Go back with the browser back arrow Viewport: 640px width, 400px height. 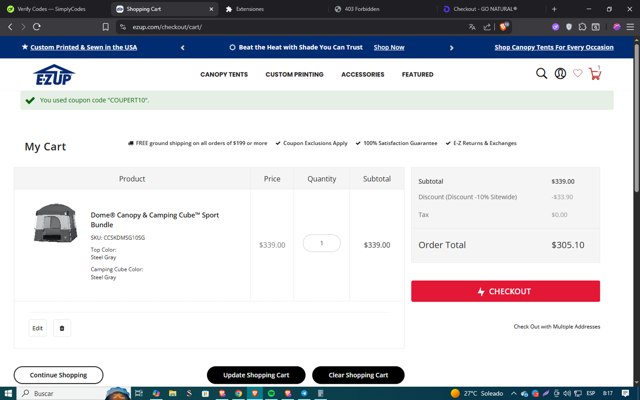tap(10, 27)
